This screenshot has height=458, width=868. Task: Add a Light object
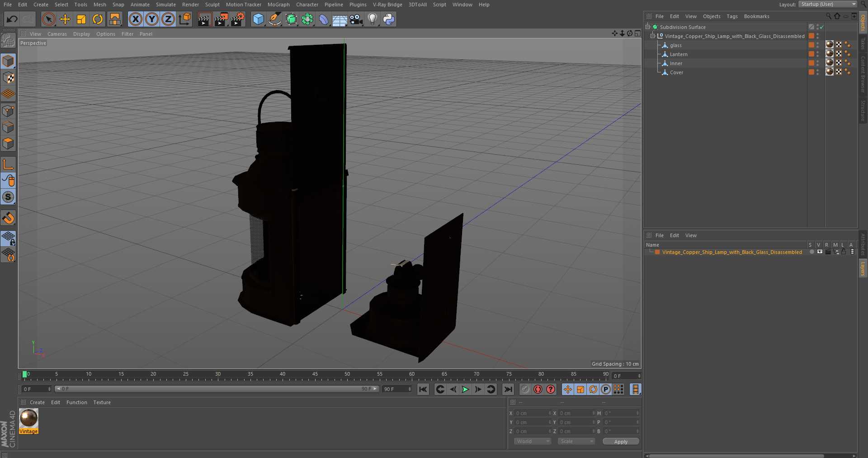click(373, 19)
